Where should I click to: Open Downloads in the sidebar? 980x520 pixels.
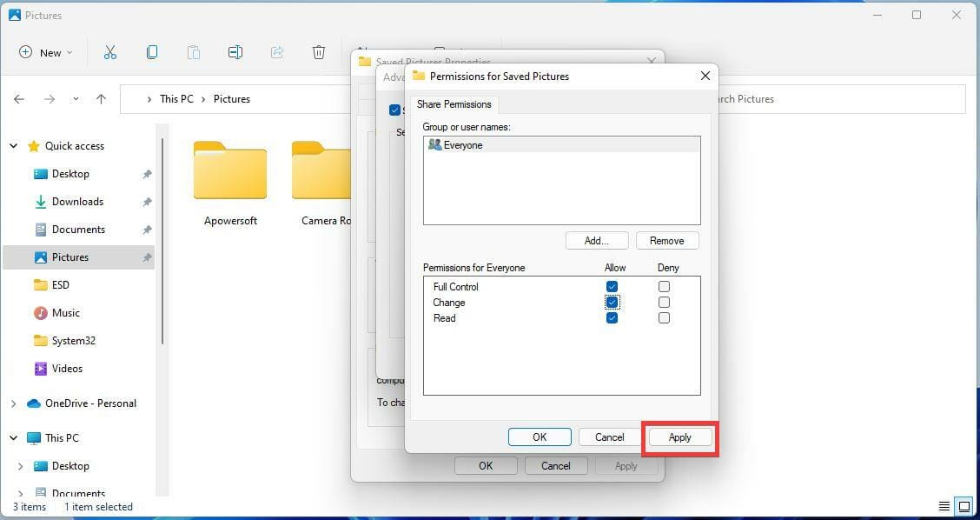77,202
